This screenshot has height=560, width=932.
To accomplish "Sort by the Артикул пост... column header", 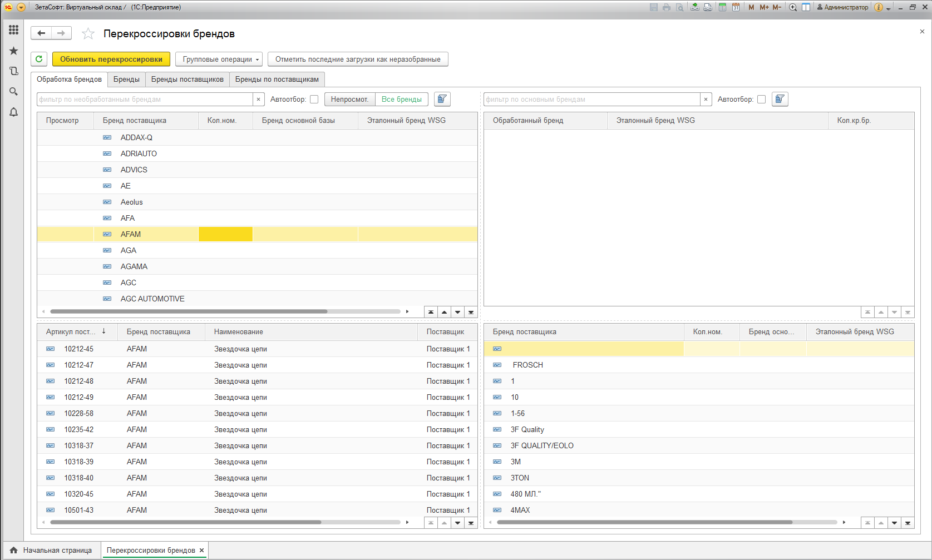I will click(76, 332).
